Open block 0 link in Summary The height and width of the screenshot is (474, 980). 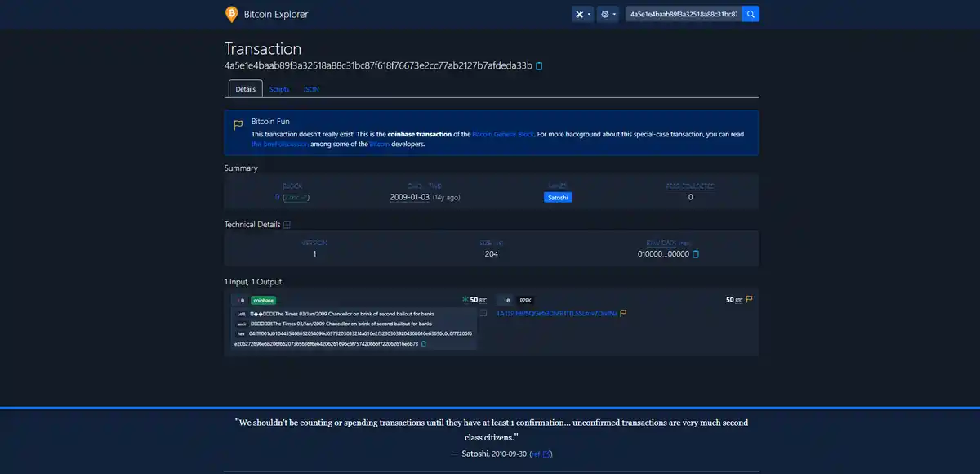point(278,197)
